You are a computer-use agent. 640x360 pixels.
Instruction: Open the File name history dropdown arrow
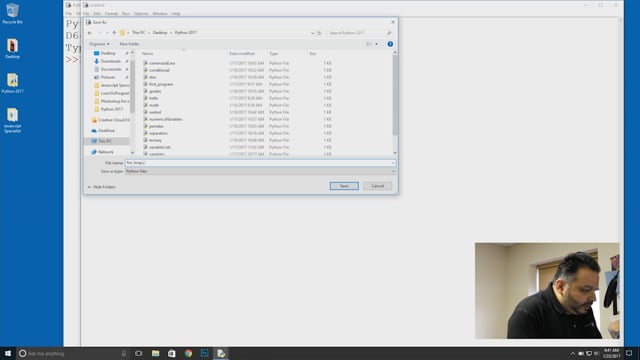tap(393, 163)
